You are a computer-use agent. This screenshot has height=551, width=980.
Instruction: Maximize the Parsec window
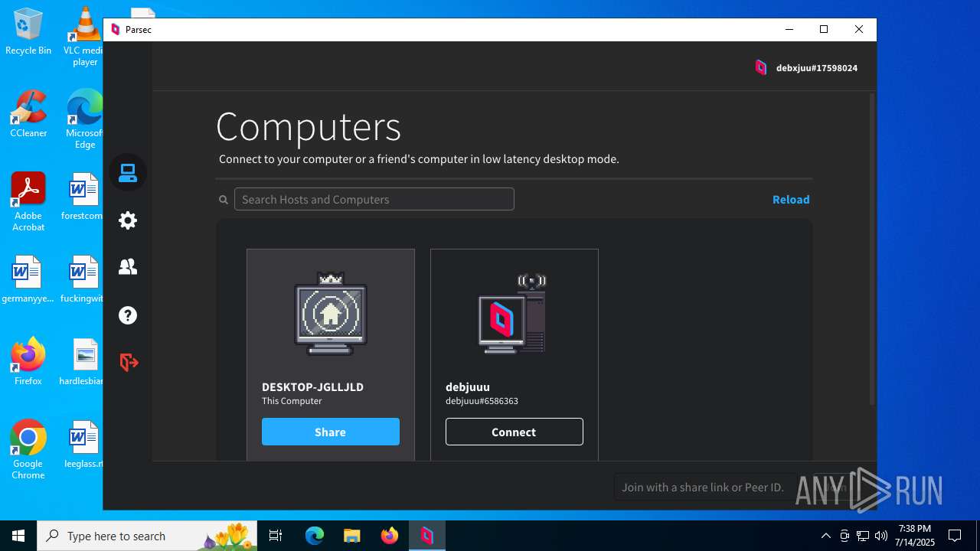[824, 29]
